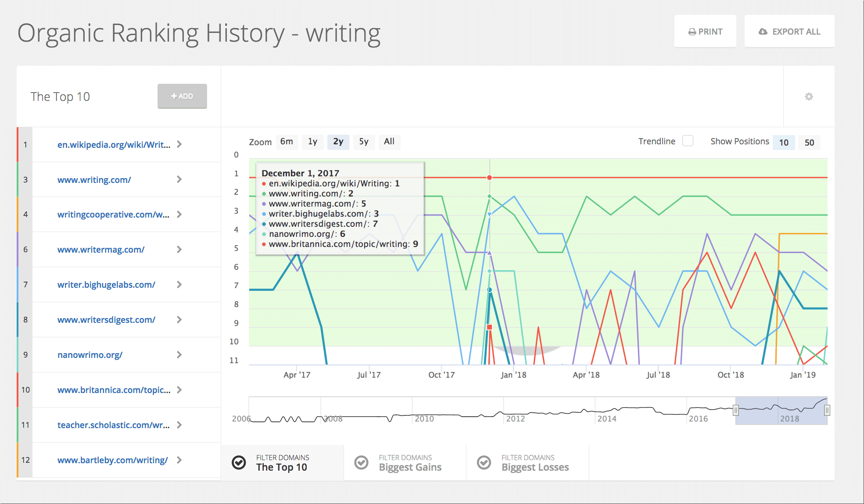
Task: Click 'Show Positions' label
Action: coord(740,141)
